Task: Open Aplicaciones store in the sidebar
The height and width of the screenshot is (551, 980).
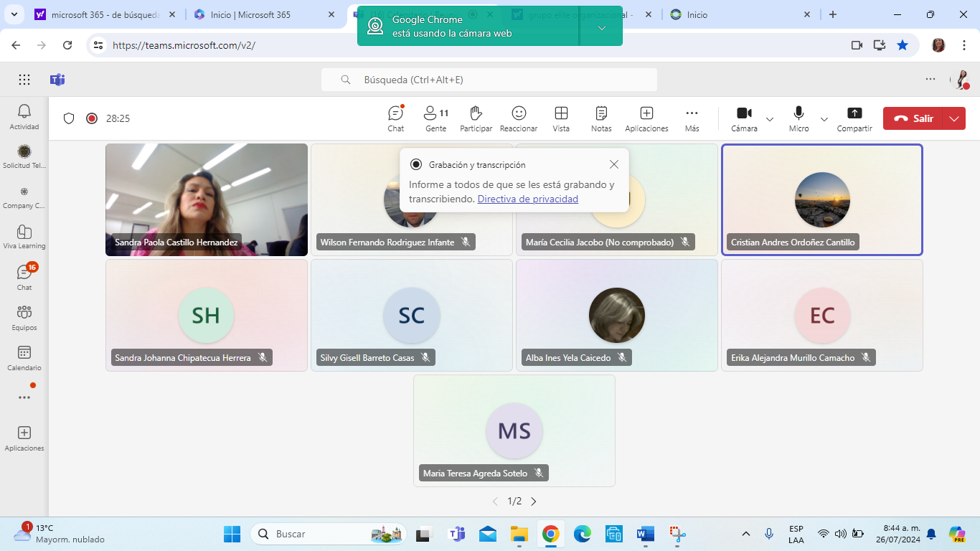Action: click(24, 438)
